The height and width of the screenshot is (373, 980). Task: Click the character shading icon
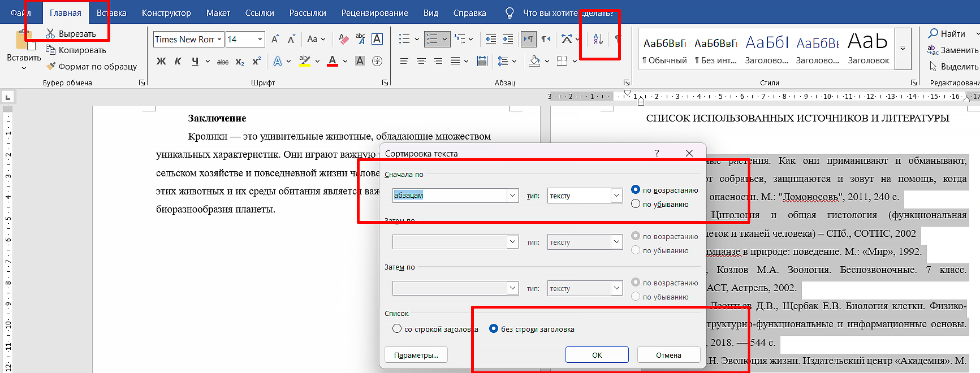360,61
